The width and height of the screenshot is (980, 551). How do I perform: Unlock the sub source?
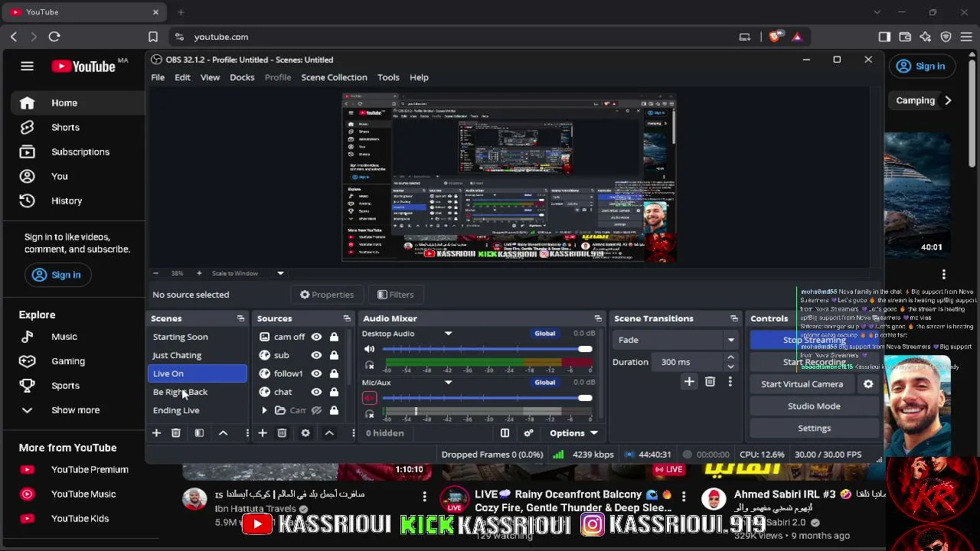click(x=334, y=355)
